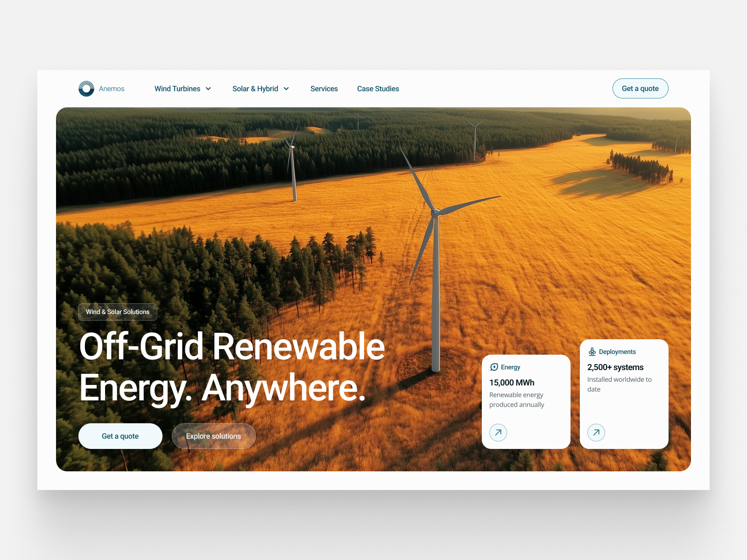Screen dimensions: 747x560
Task: Click the Off-Grid Renewable Energy headline
Action: (x=232, y=367)
